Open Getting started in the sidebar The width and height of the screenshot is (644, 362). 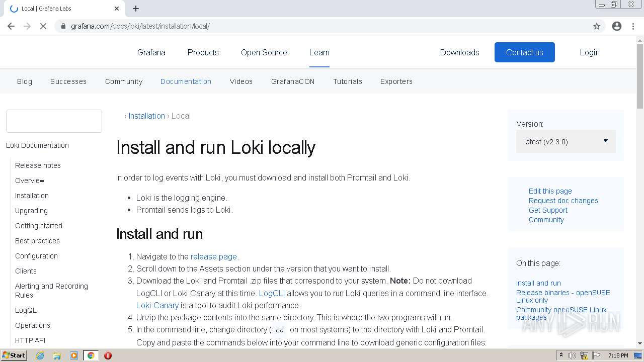[x=39, y=226]
